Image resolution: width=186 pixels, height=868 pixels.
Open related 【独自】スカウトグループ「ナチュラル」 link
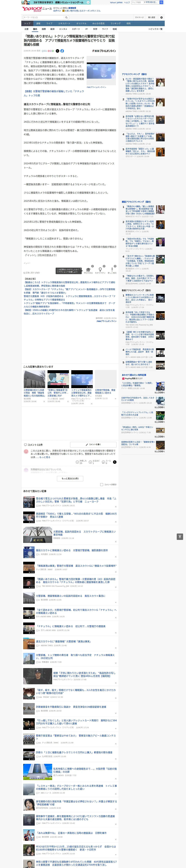click(x=69, y=291)
